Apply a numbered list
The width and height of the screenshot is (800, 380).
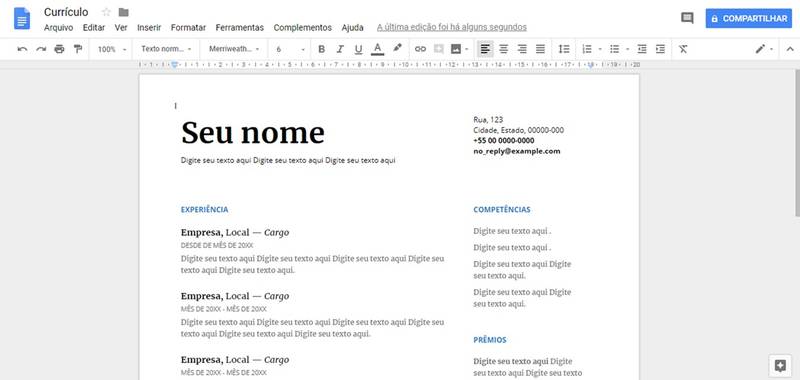587,49
